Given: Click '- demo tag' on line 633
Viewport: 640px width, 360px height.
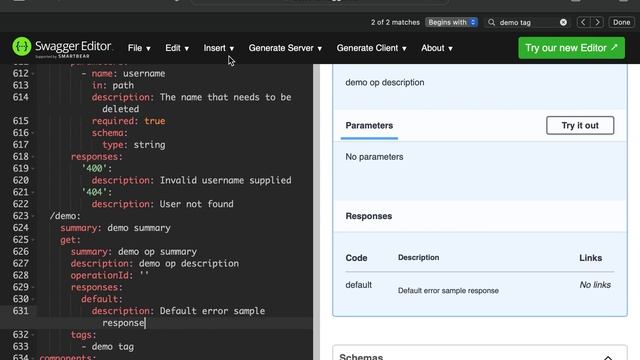Looking at the screenshot, I should (107, 347).
